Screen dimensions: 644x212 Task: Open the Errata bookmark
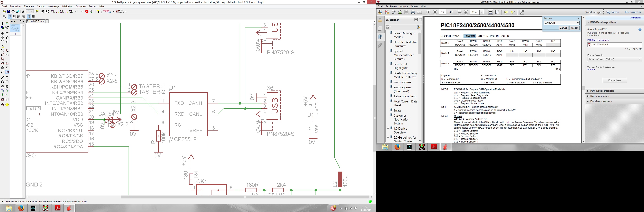(397, 110)
